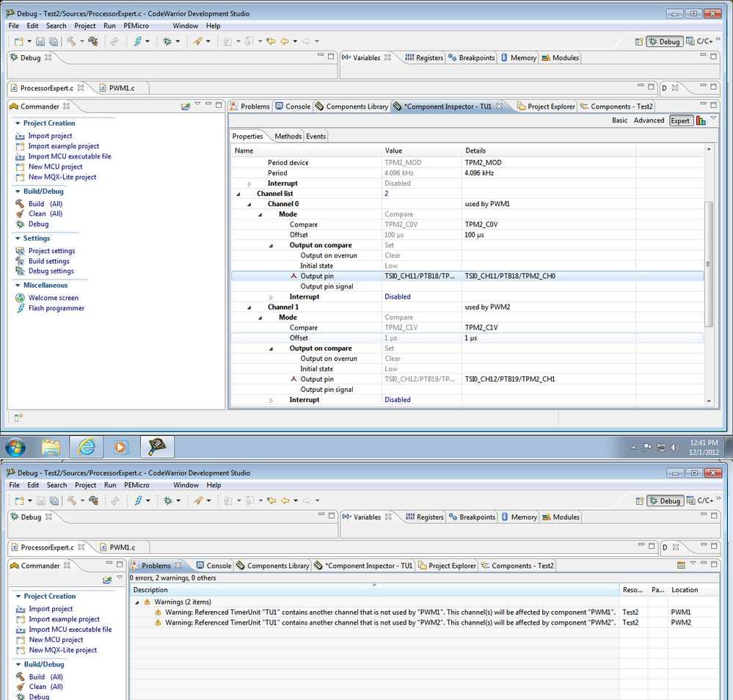The height and width of the screenshot is (700, 733).
Task: Open the Project settings link
Action: [51, 251]
